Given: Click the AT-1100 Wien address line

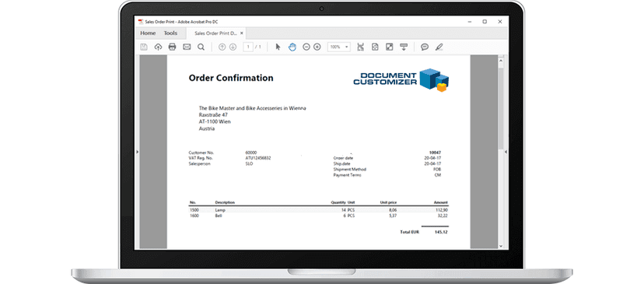Looking at the screenshot, I should 215,121.
